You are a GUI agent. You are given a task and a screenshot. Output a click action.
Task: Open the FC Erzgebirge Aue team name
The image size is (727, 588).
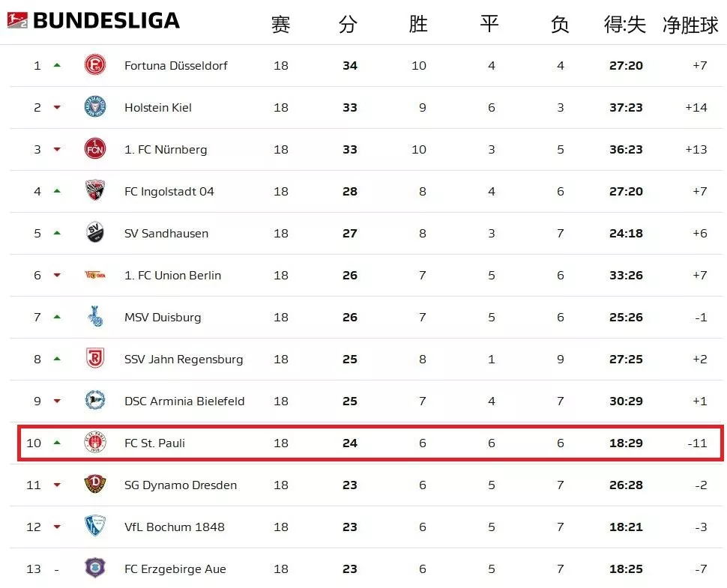(x=175, y=569)
